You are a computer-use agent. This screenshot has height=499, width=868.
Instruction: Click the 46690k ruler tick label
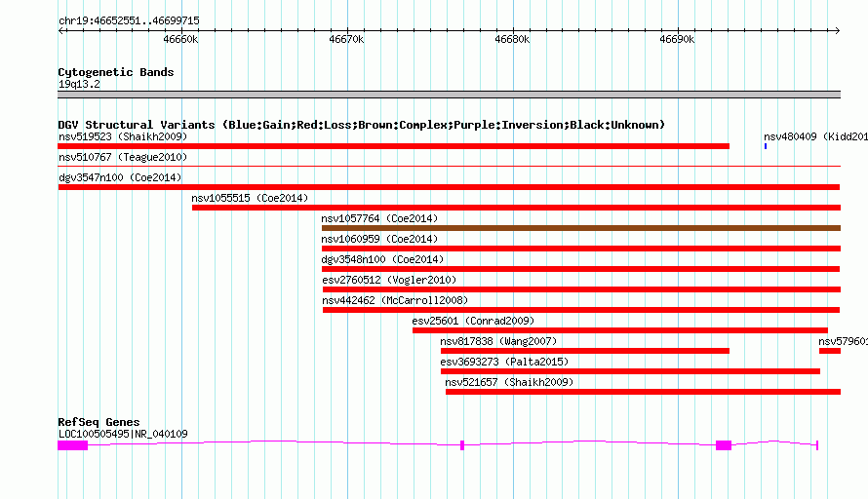[x=677, y=39]
